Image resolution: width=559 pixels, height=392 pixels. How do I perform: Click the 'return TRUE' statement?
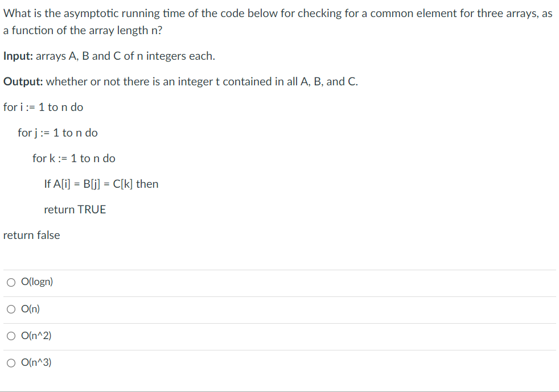pos(75,209)
